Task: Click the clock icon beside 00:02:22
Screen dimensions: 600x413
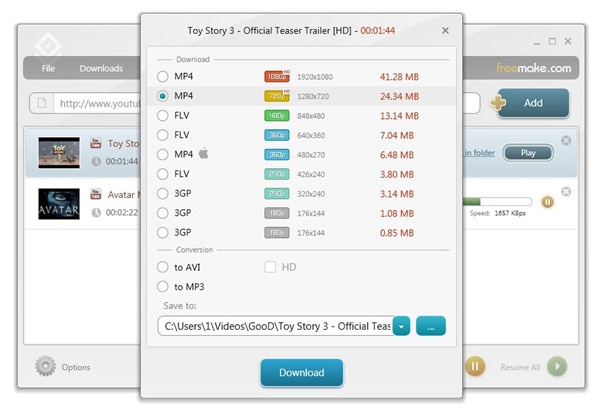Action: 96,212
